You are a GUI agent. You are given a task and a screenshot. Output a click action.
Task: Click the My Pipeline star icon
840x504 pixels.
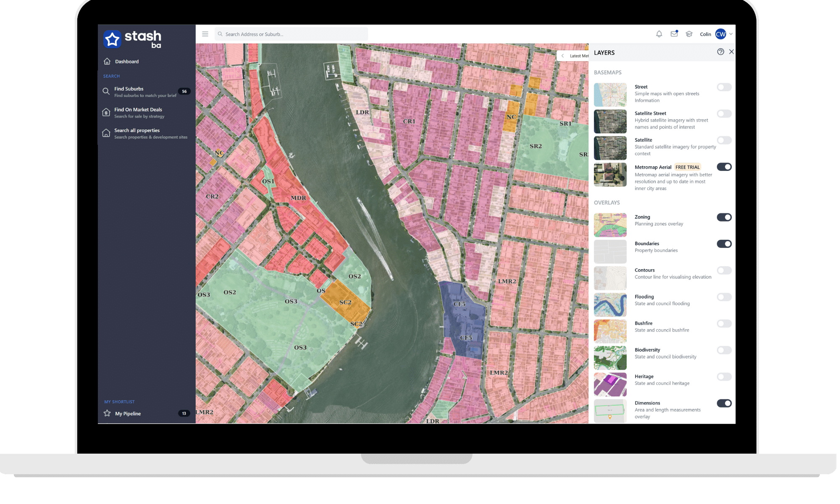107,413
